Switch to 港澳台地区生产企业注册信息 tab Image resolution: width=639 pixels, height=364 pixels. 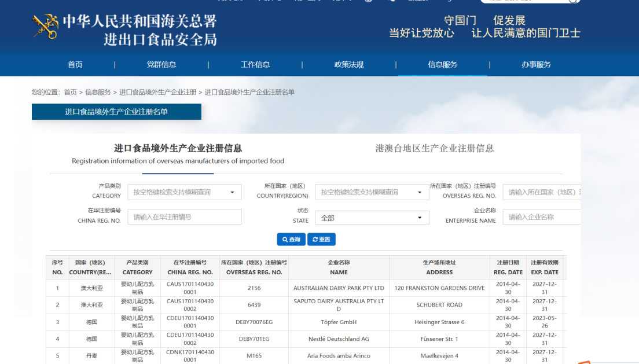click(x=435, y=148)
